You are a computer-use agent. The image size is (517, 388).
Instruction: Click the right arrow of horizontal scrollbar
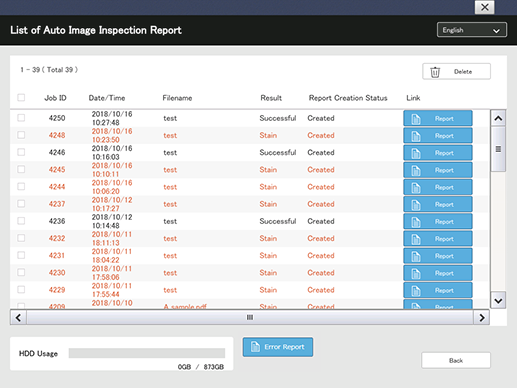[x=481, y=317]
